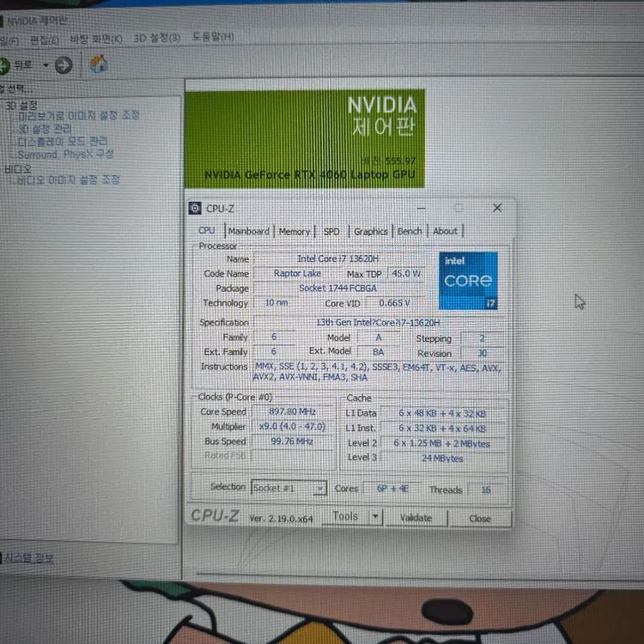Open the 시스템 정보 link
The width and height of the screenshot is (644, 644).
click(x=28, y=558)
